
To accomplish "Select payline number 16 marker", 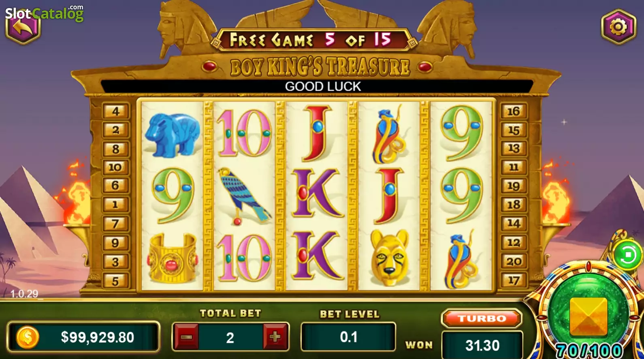I will 514,111.
